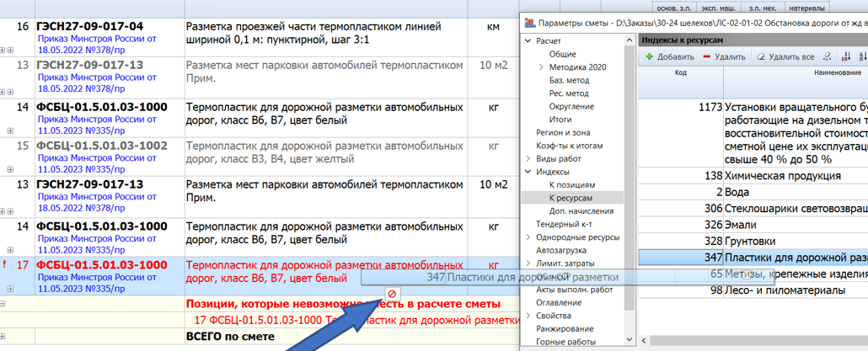The height and width of the screenshot is (351, 868).
Task: Select index row 326 Эмали
Action: tap(753, 225)
